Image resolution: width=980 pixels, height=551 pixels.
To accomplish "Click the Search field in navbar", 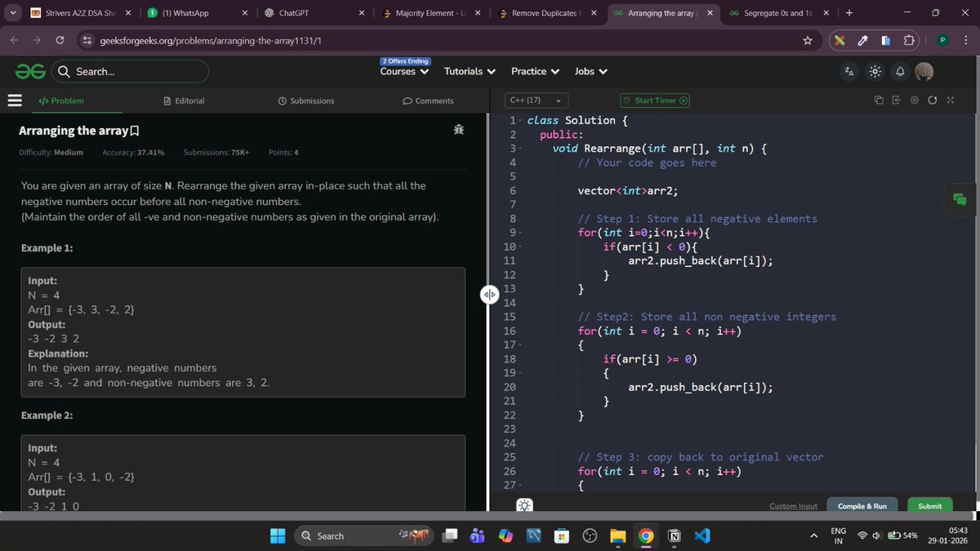I will pos(131,71).
